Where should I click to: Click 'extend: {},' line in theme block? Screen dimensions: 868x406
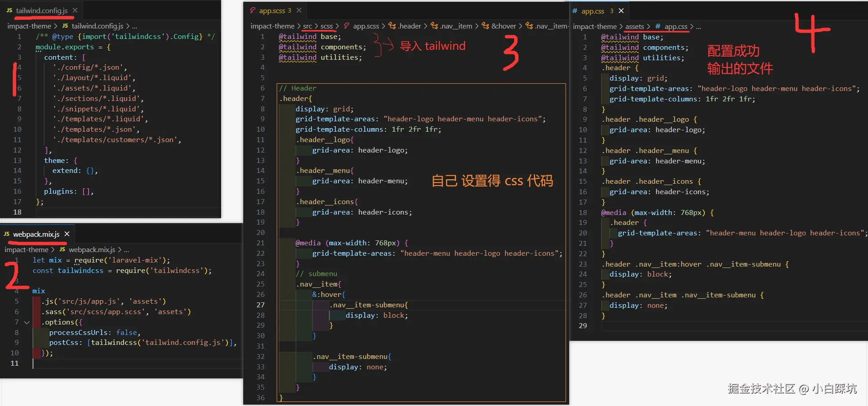click(x=75, y=171)
